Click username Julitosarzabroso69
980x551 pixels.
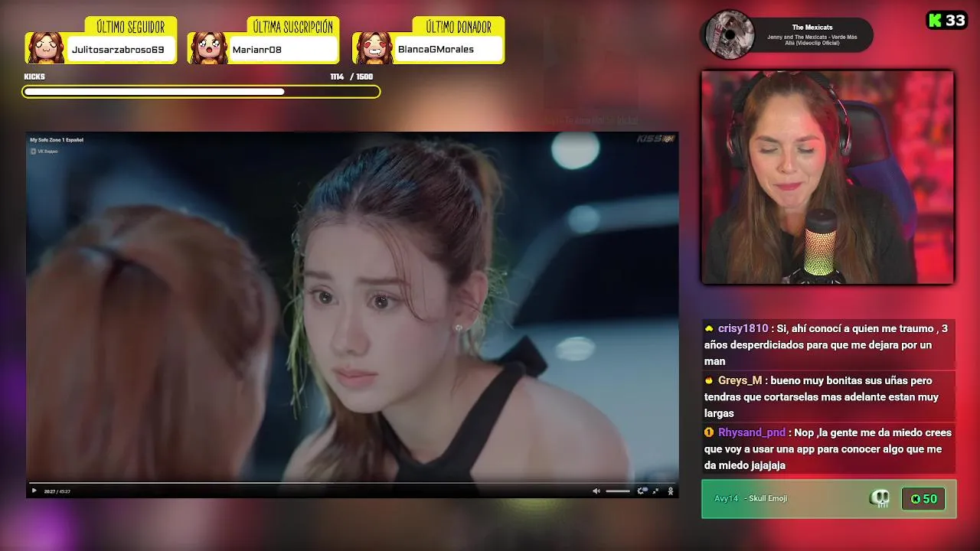pos(118,50)
